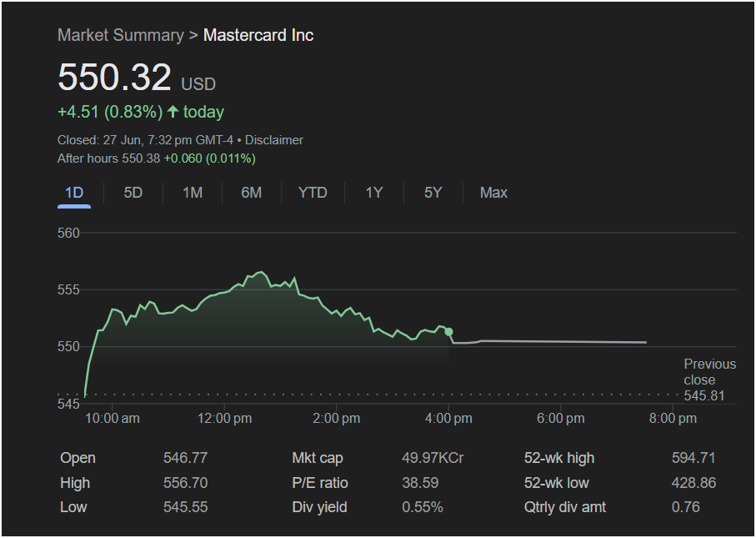Click the P/E ratio value 38.59
Image resolution: width=756 pixels, height=538 pixels.
420,482
